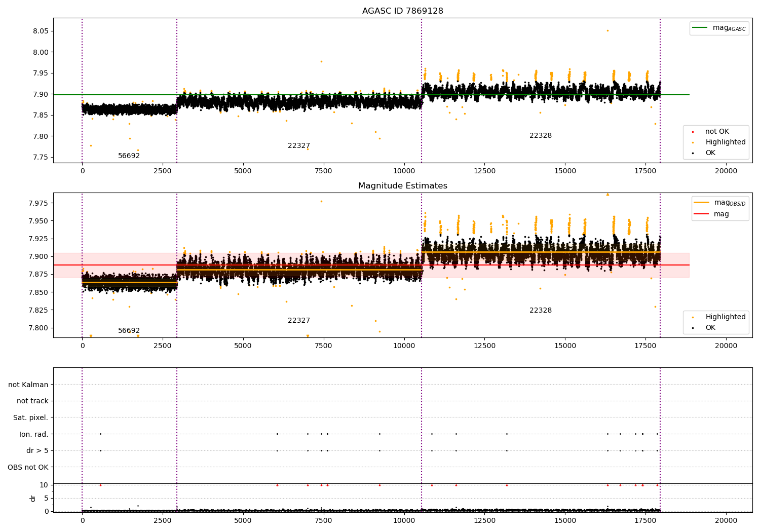Viewport: 760px width, 532px height.
Task: Click the 7.90 y-axis tick label
Action: [40, 94]
